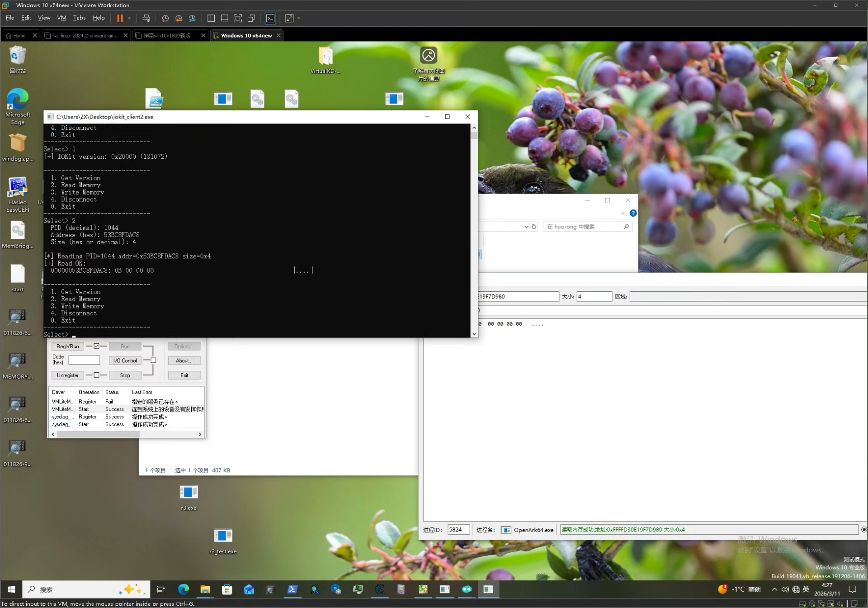Viewport: 868px width, 608px height.
Task: Click the 在 huorong 中搜索 search box
Action: click(x=587, y=227)
